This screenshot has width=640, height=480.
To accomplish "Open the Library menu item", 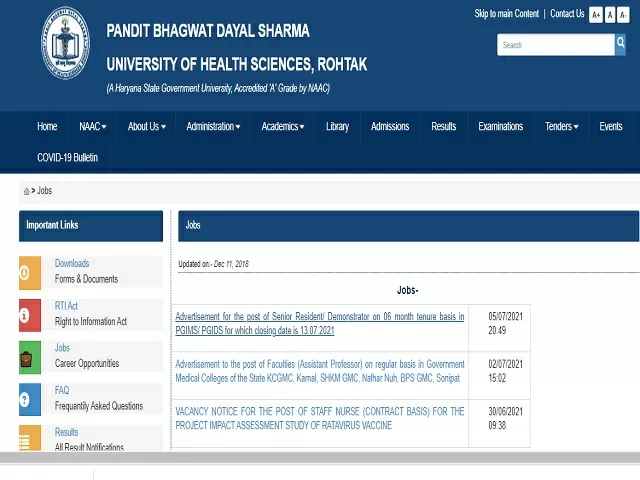I will pos(338,127).
